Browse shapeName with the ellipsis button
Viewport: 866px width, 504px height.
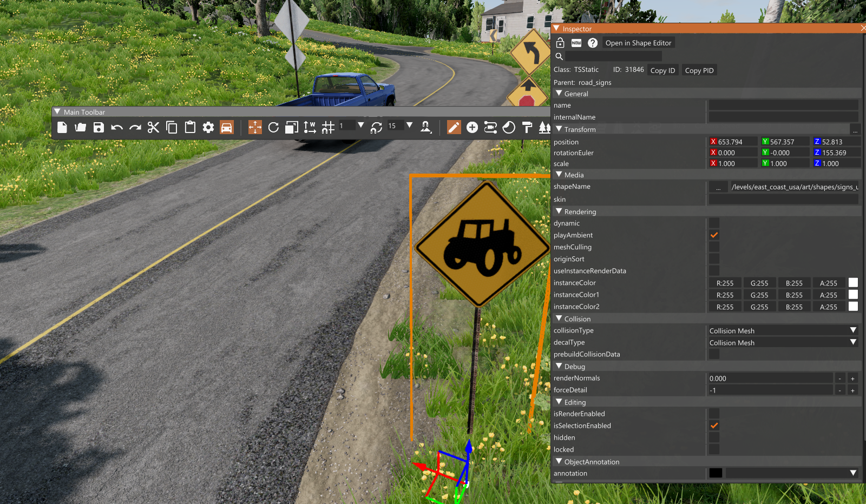(x=718, y=187)
